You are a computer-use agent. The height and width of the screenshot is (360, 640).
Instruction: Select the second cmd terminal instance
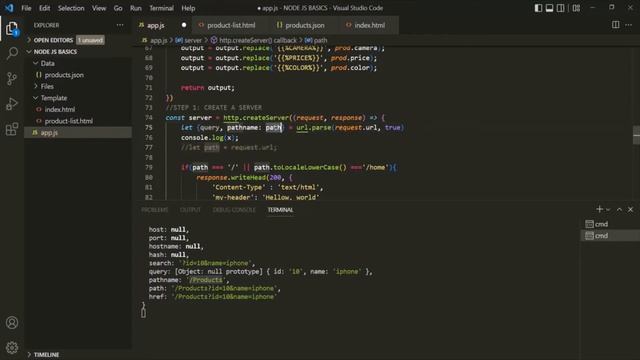click(x=610, y=236)
